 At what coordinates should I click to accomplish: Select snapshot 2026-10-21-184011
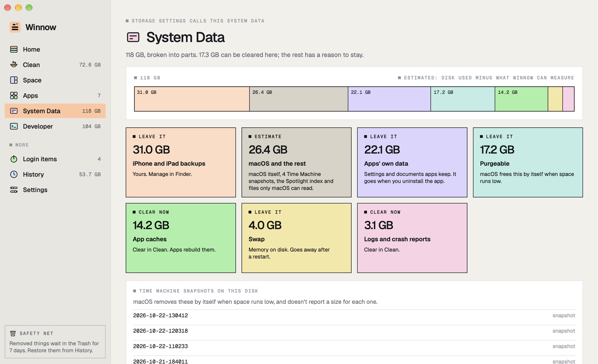coord(354,360)
